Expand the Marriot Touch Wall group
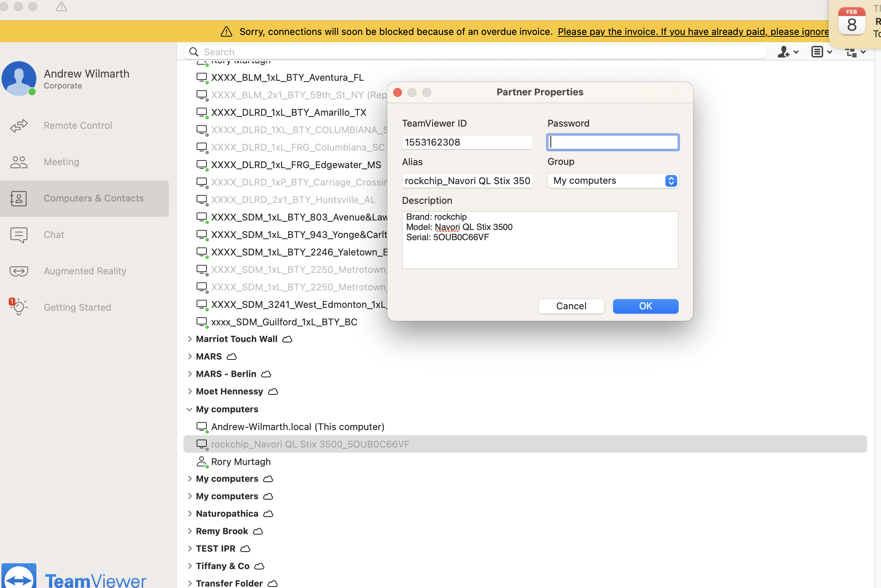The width and height of the screenshot is (881, 588). tap(190, 339)
